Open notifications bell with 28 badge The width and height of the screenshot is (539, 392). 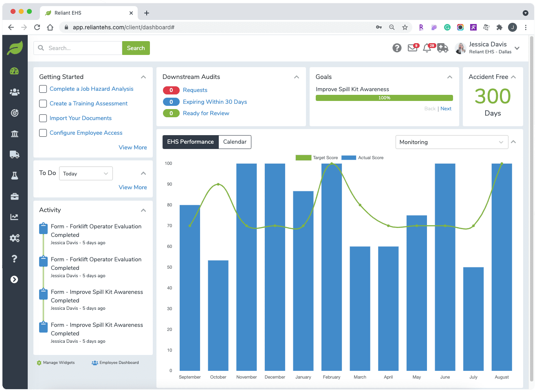tap(428, 48)
